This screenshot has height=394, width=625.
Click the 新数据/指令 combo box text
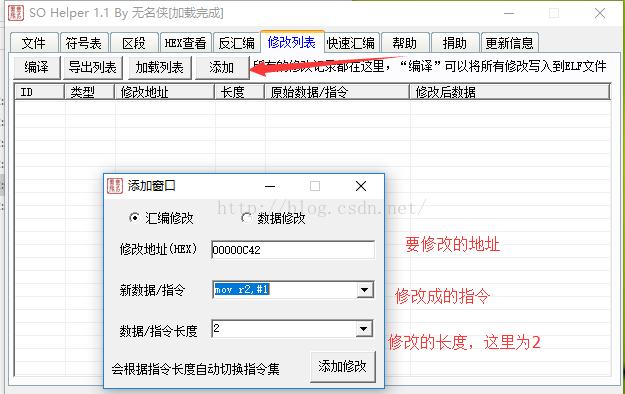285,290
